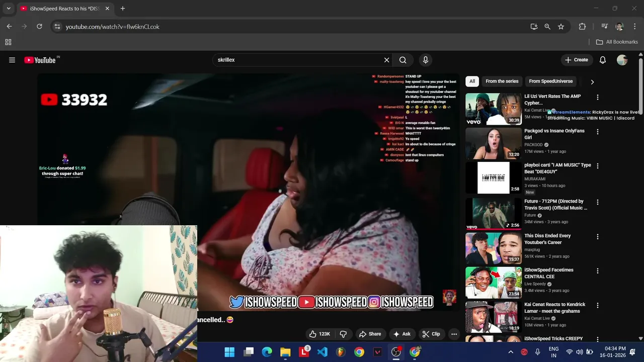Open the YouTube hamburger guide menu
The height and width of the screenshot is (362, 644).
[x=12, y=60]
